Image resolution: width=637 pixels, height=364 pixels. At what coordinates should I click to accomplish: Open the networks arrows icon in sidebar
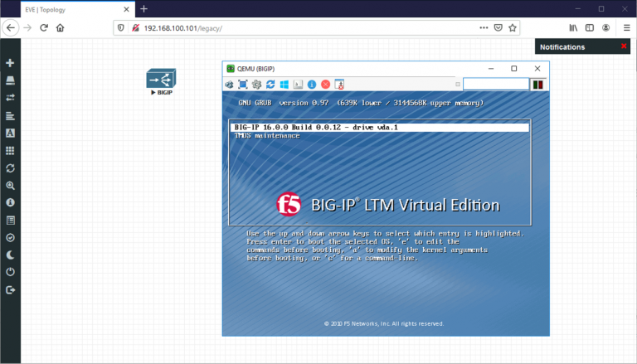coord(10,98)
